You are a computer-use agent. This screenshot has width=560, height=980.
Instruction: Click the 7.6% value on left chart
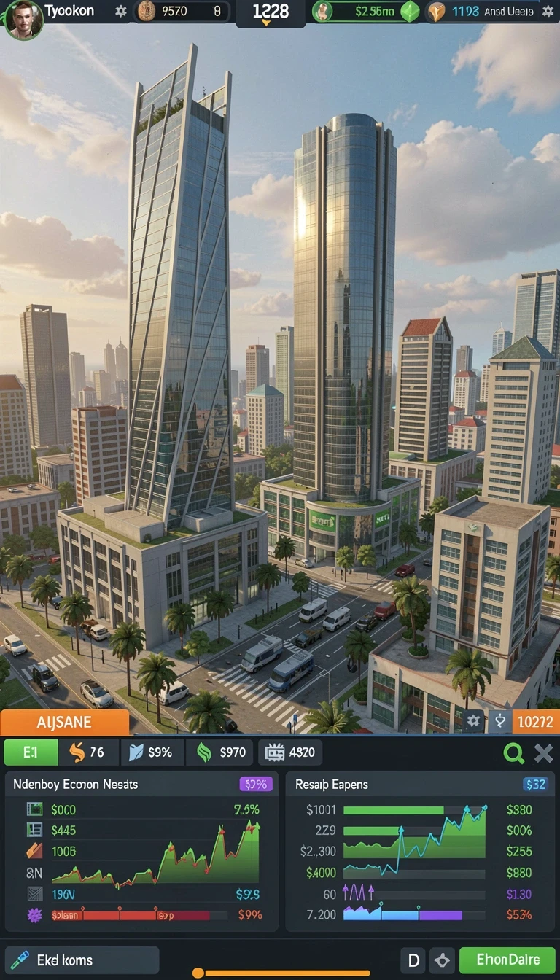(246, 809)
